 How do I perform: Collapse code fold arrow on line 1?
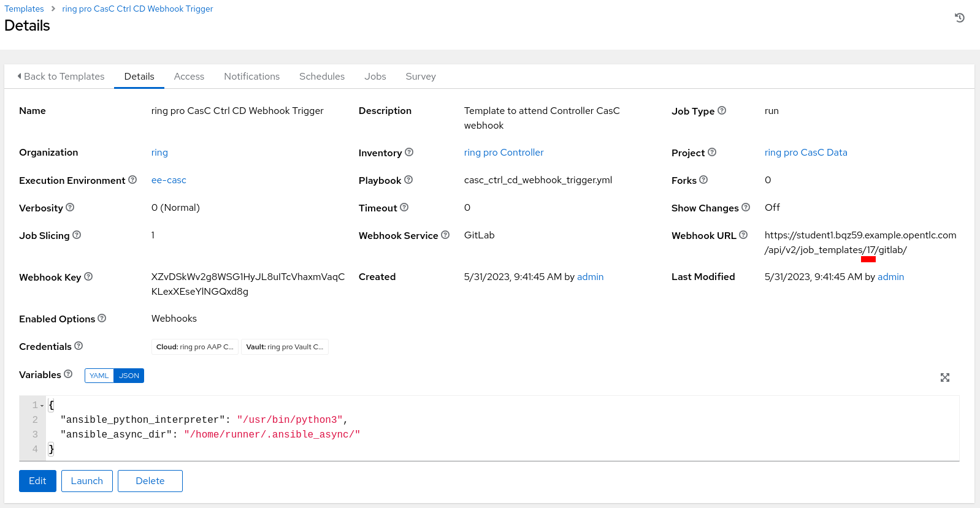tap(42, 406)
